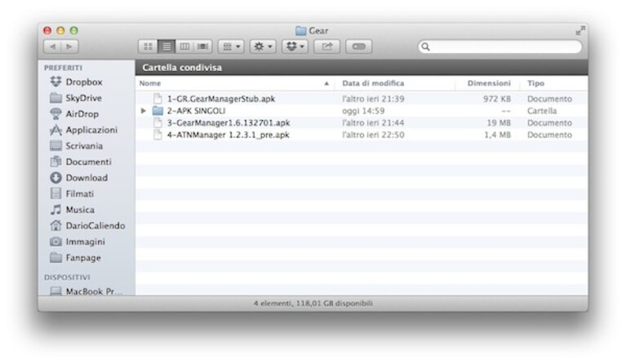This screenshot has width=626, height=364.
Task: Click the oggi 14:59 date cell
Action: [x=363, y=110]
